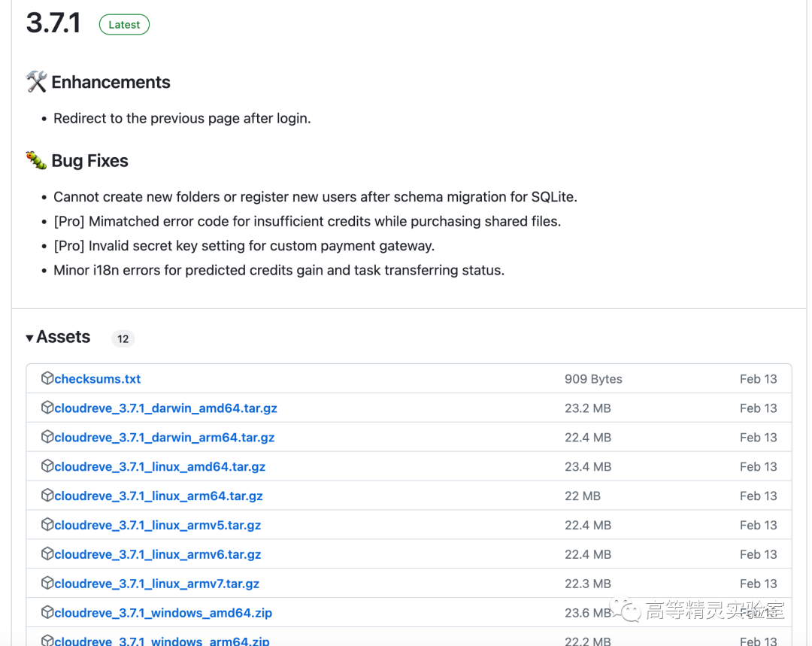Click the '22 MB' size of linux_arm64
The height and width of the screenshot is (646, 812).
583,496
